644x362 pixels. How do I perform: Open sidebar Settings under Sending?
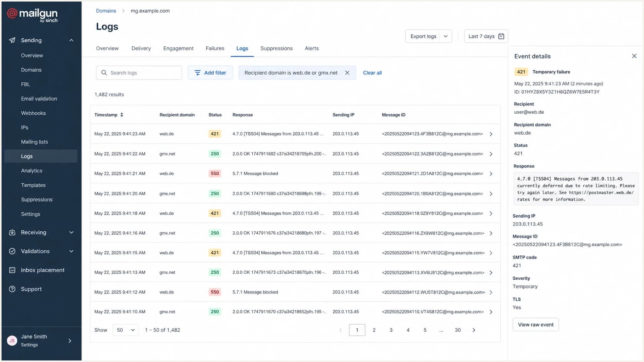coord(30,214)
